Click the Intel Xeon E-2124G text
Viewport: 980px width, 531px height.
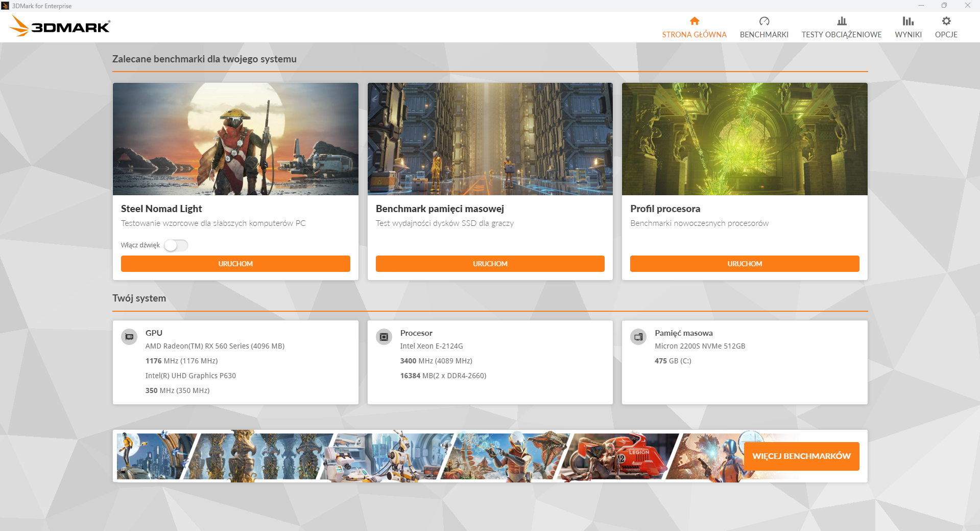point(432,346)
